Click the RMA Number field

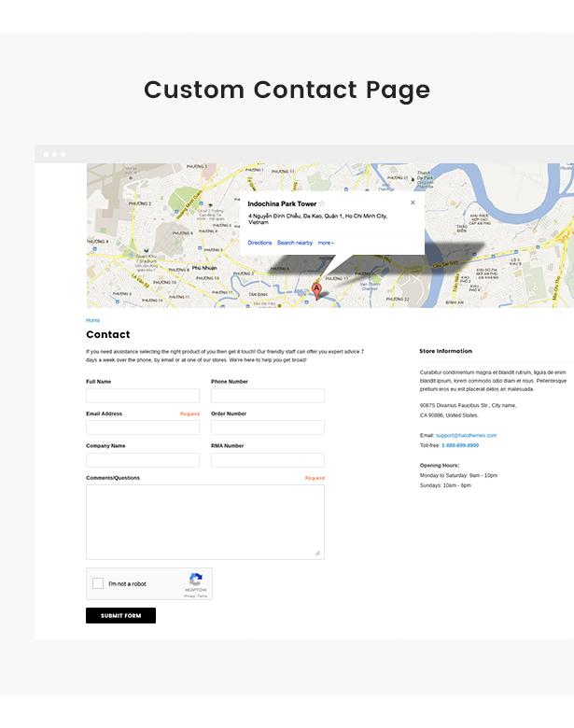pos(268,460)
